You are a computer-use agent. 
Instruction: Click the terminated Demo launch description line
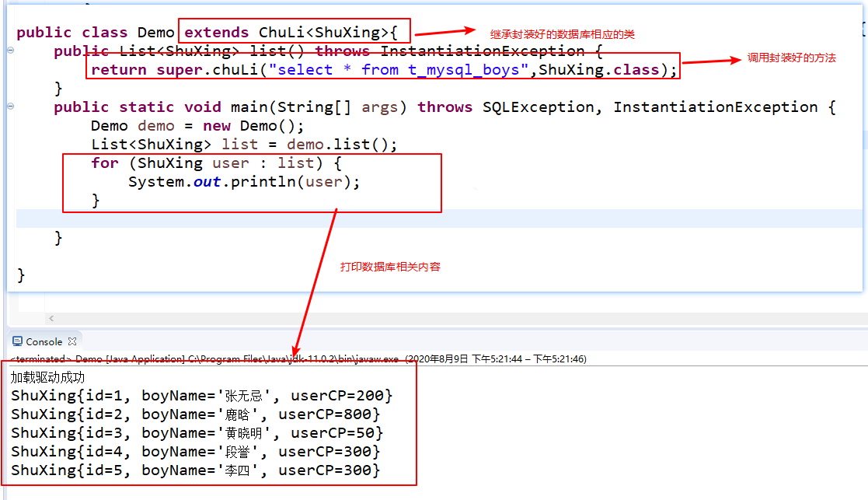pos(298,358)
